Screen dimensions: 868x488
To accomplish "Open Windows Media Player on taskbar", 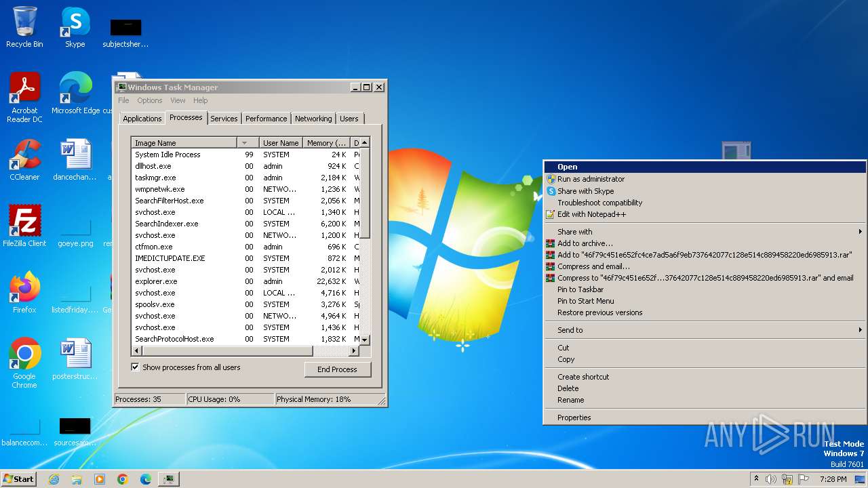I will [x=100, y=479].
